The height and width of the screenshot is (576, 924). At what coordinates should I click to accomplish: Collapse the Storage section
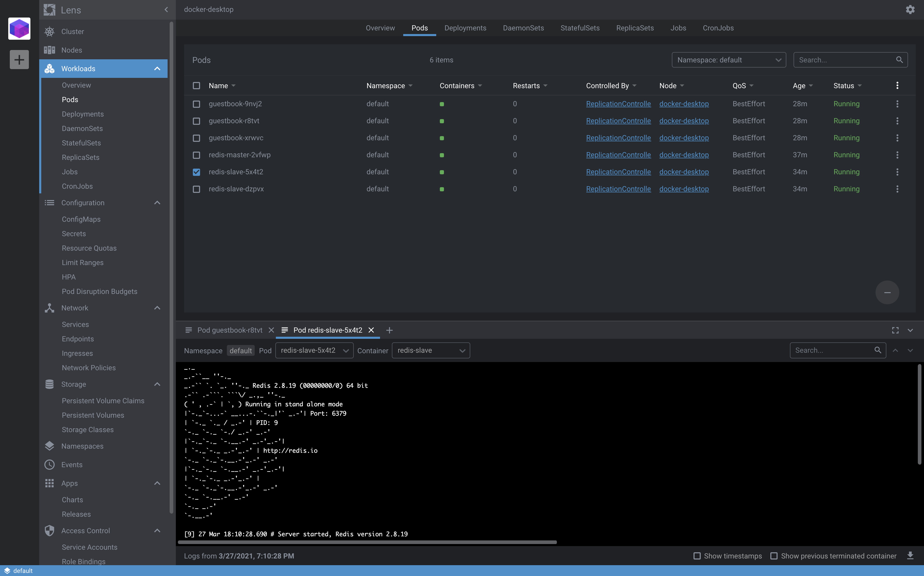(x=157, y=384)
